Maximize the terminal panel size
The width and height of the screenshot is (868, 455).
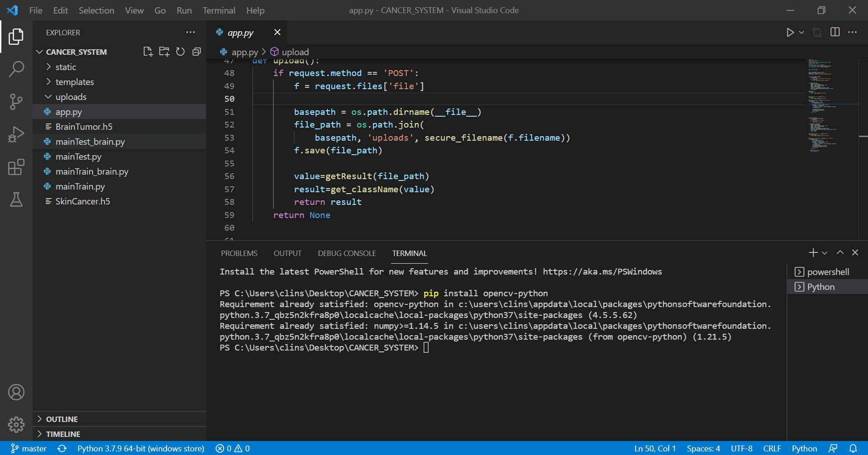[840, 252]
